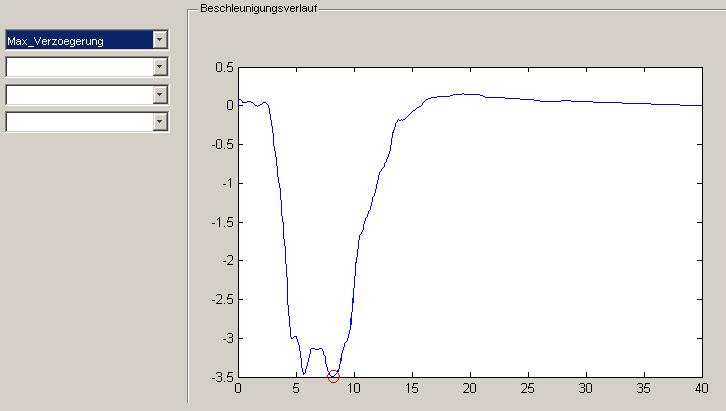The height and width of the screenshot is (411, 726).
Task: Click the 20 tick label on the x-axis
Action: coord(470,389)
